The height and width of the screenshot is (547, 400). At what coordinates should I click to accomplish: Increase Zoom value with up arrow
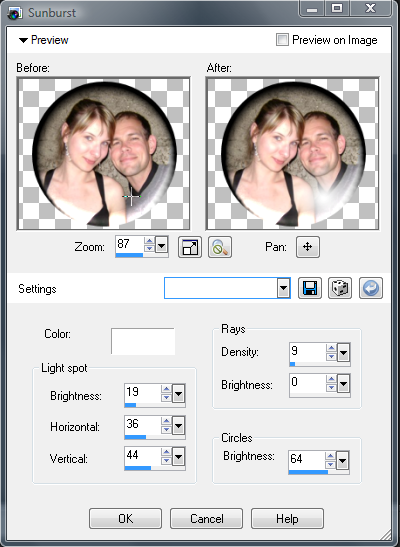tap(149, 240)
